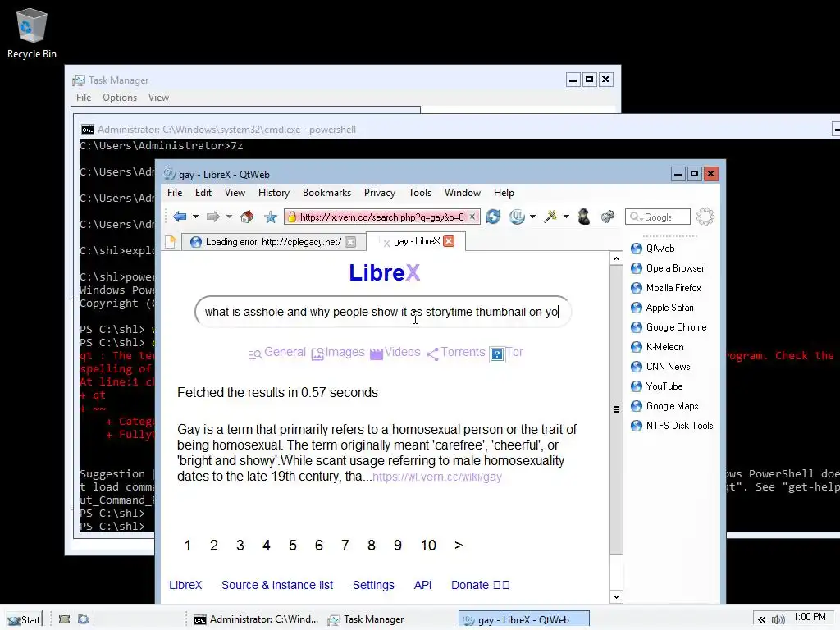Bookmark page with the star icon
Viewport: 840px width, 630px height.
271,217
